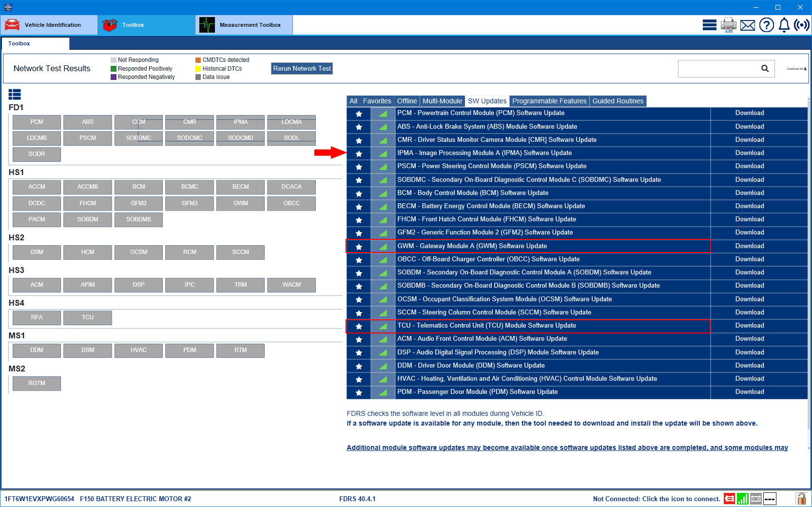The width and height of the screenshot is (812, 507).
Task: Toggle favorite star for GWM Software Update
Action: click(x=359, y=247)
